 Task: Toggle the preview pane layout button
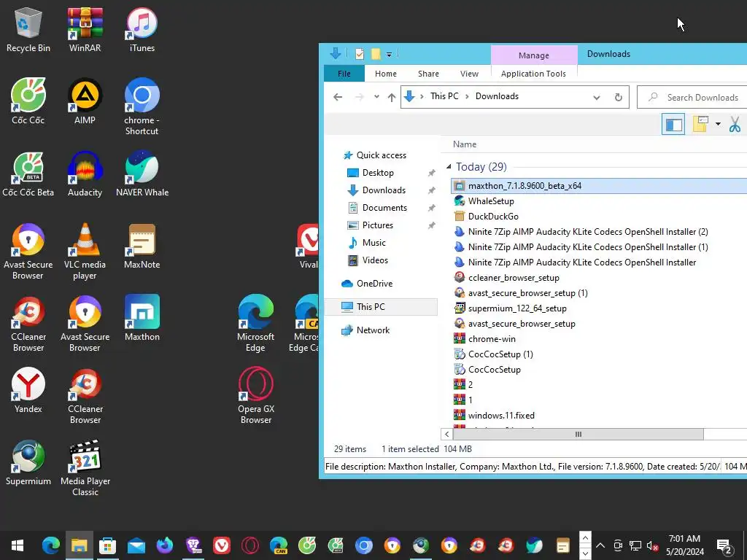pyautogui.click(x=673, y=125)
